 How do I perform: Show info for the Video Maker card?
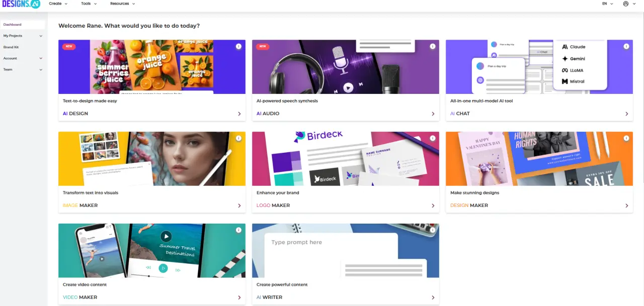point(238,230)
